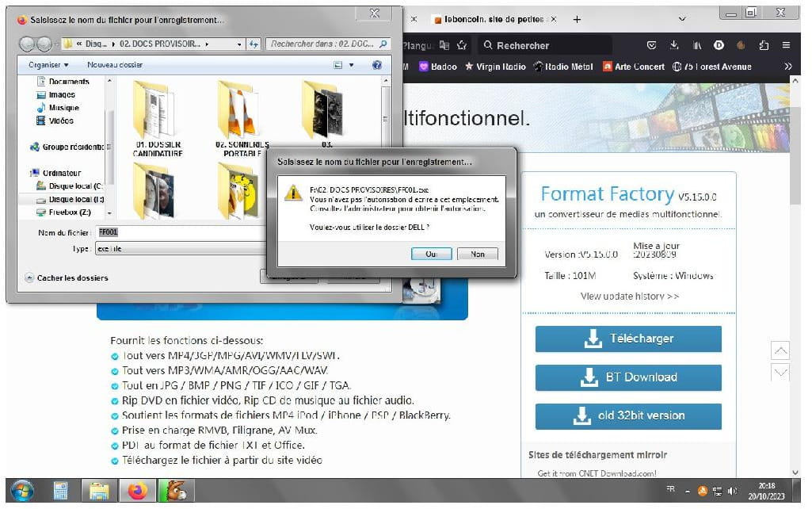Open the calculator icon on the taskbar
The height and width of the screenshot is (509, 812).
pos(60,491)
